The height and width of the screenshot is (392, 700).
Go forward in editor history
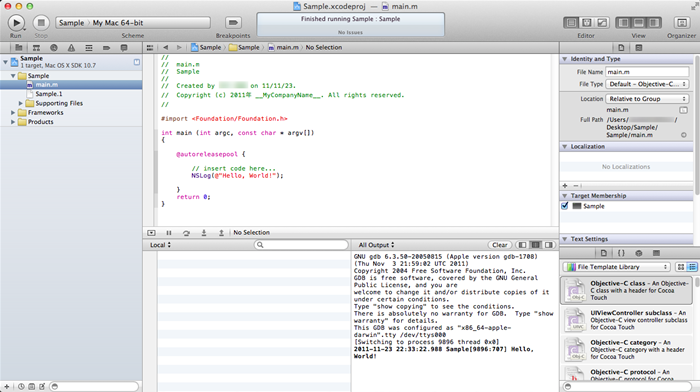coord(179,47)
